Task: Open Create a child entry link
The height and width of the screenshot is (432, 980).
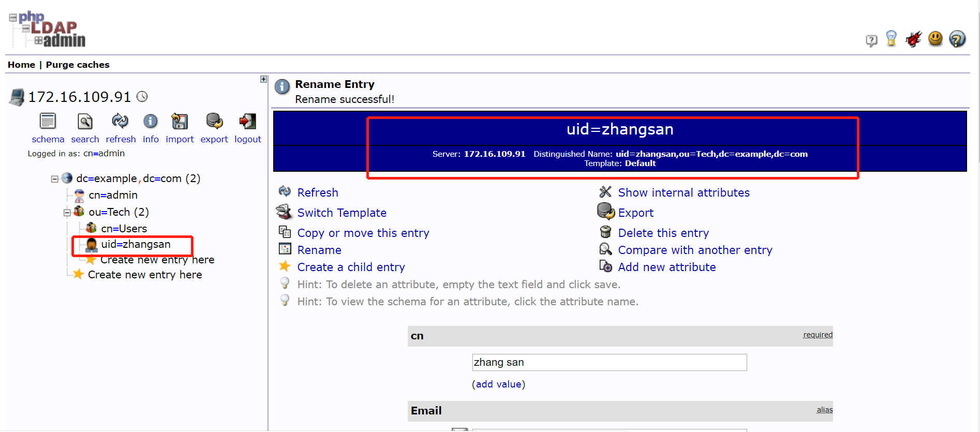Action: click(x=351, y=267)
